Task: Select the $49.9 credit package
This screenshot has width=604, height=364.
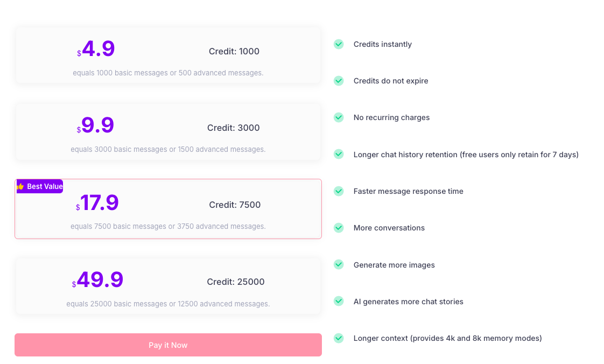Action: (168, 285)
